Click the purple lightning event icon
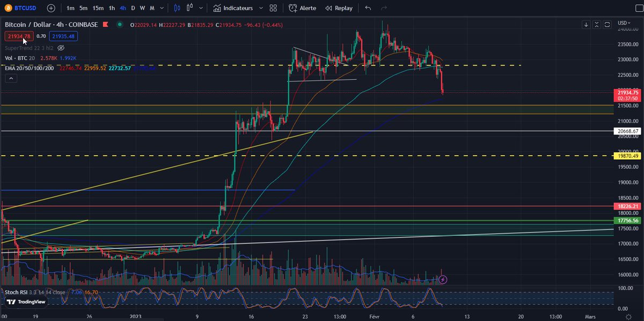Screen dimensions: 644x321 (x=443, y=279)
